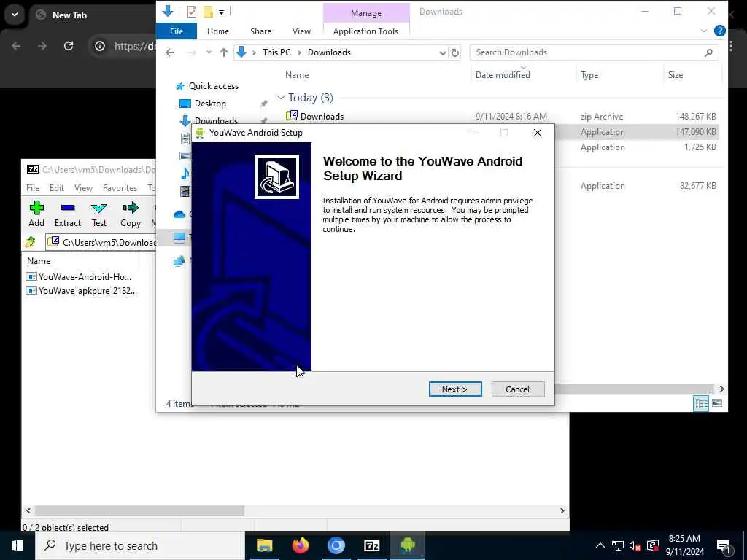747x560 pixels.
Task: Click the Manage contextual tab
Action: pos(366,13)
